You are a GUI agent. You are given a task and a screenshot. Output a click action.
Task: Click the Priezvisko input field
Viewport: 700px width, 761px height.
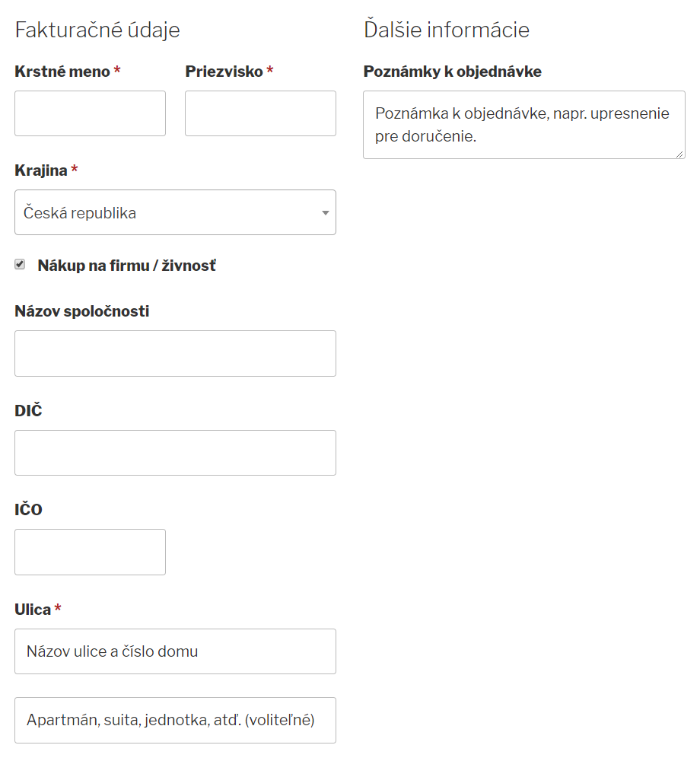coord(260,113)
